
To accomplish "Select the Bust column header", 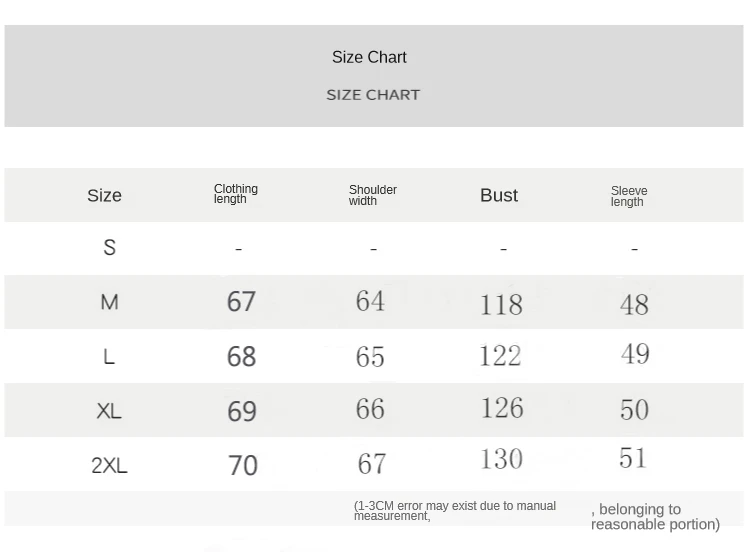I will [x=499, y=195].
